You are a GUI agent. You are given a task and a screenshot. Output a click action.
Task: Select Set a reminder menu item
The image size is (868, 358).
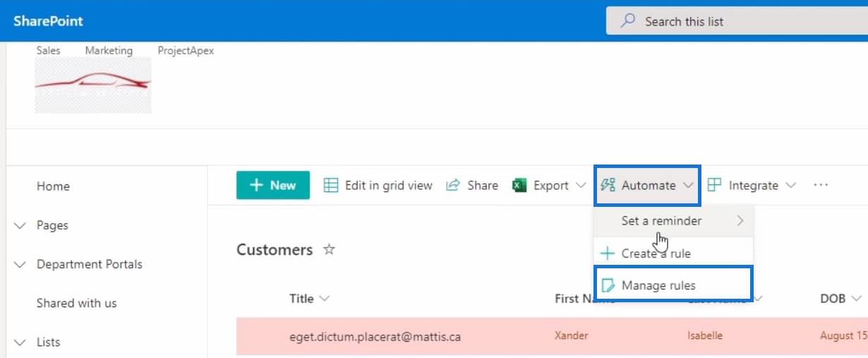(674, 220)
